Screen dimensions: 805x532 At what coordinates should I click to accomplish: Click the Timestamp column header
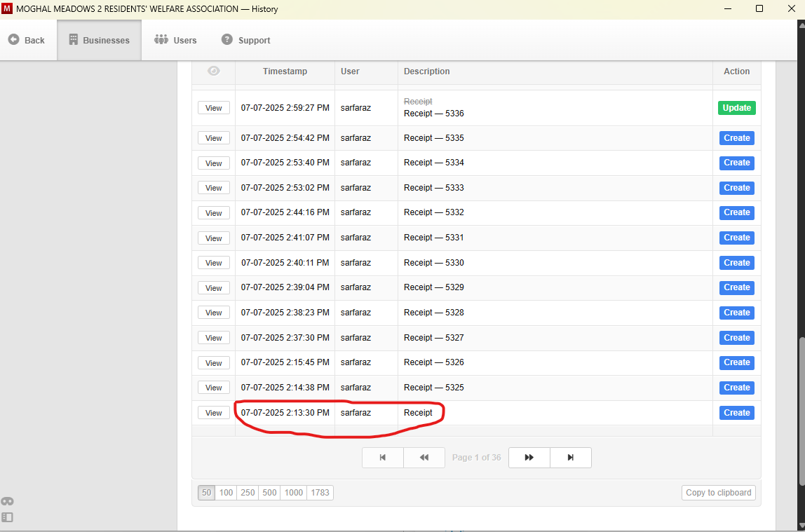[285, 71]
